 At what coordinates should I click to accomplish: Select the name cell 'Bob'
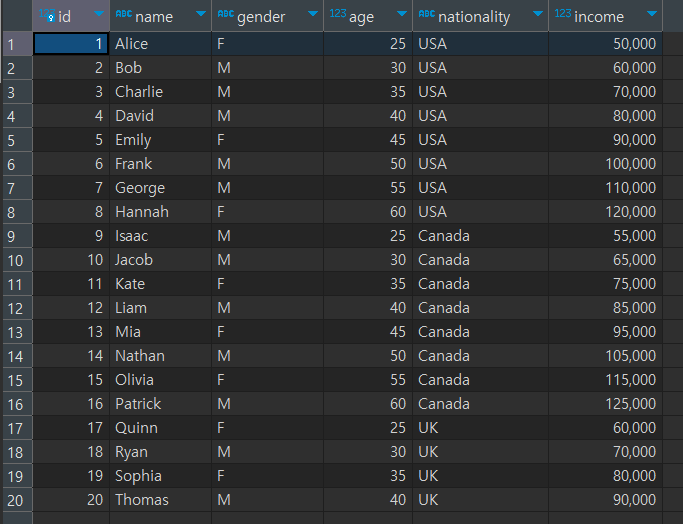160,68
